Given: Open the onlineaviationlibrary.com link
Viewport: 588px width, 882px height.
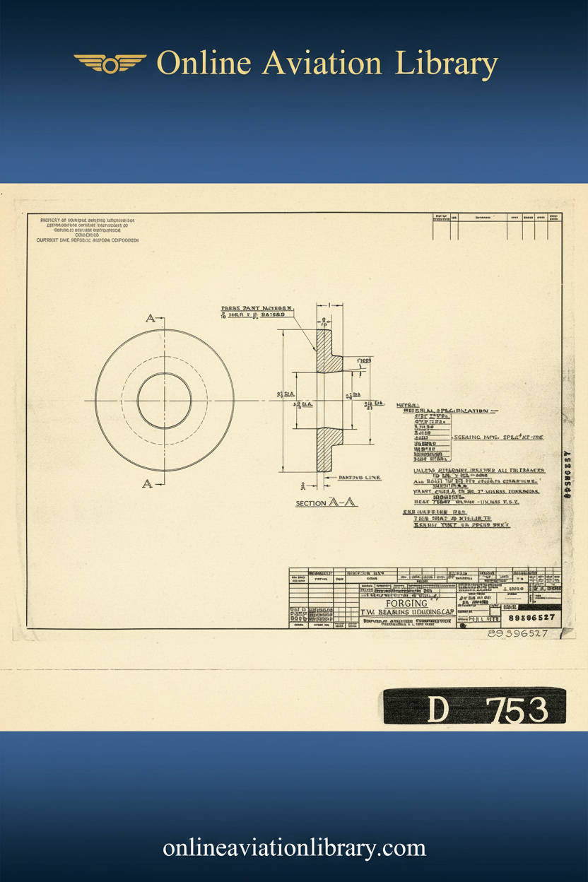Looking at the screenshot, I should tap(294, 847).
